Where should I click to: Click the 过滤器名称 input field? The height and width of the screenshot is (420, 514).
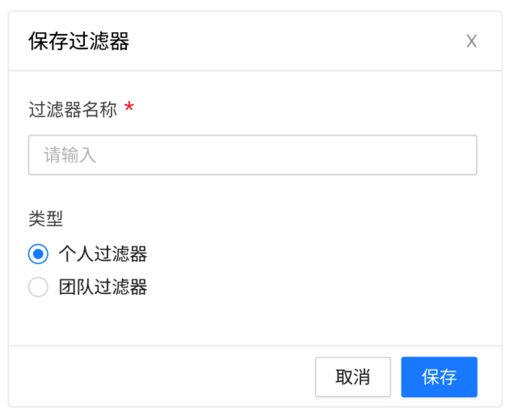[x=252, y=155]
